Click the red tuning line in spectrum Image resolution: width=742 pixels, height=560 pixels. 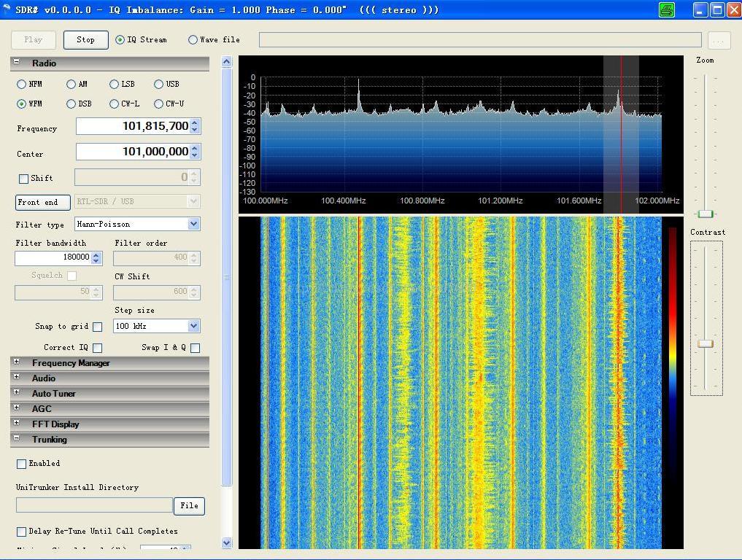(x=622, y=135)
